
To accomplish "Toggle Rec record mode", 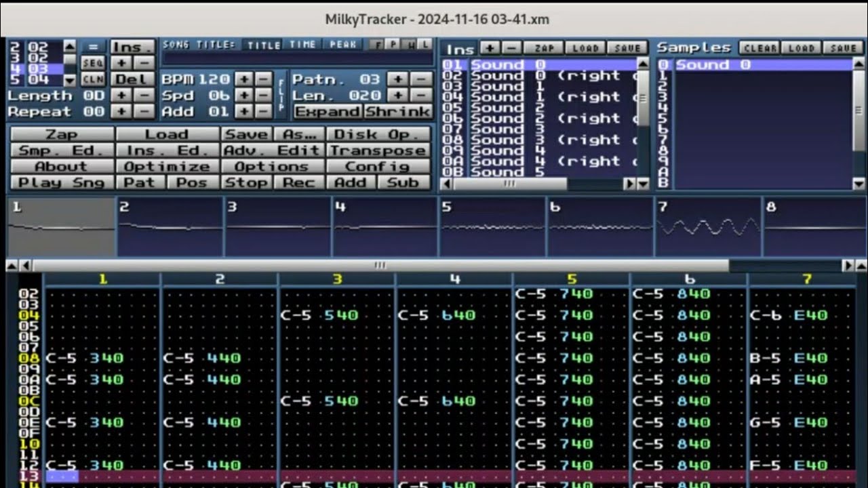I will pos(298,182).
